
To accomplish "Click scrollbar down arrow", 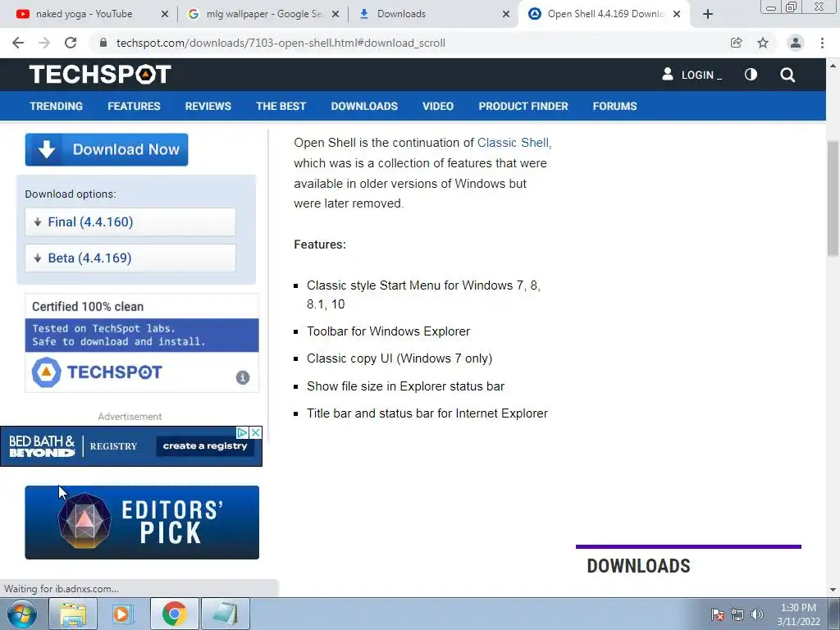I will coord(833,590).
